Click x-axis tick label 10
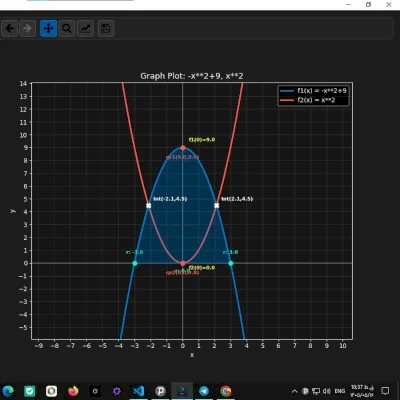This screenshot has width=400, height=400. click(x=343, y=346)
